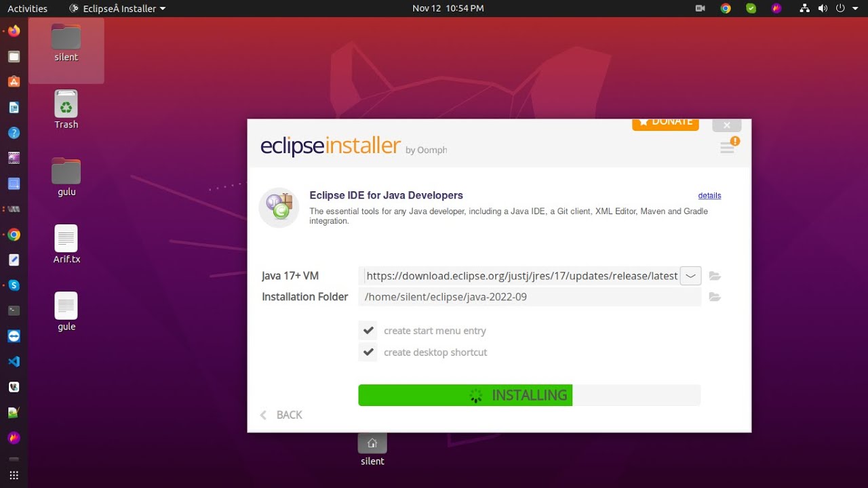This screenshot has height=488, width=868.
Task: Open network status in top bar
Action: (x=805, y=9)
